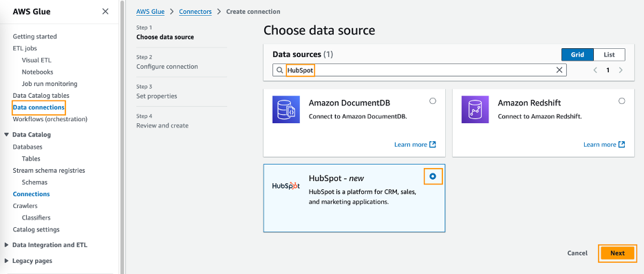Click the Amazon Redshift logo icon
Screen dimensions: 644x274
(475, 109)
